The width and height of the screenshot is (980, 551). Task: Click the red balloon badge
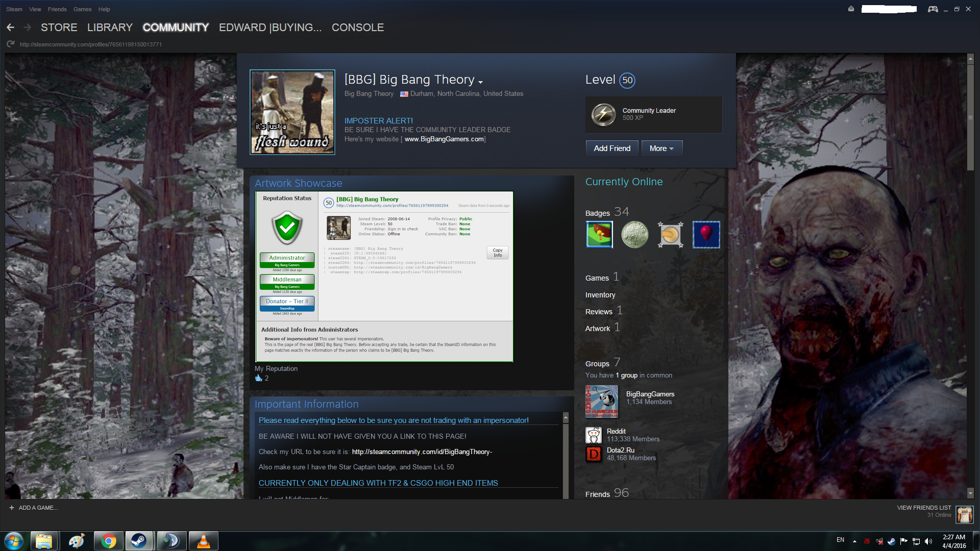[x=706, y=235]
